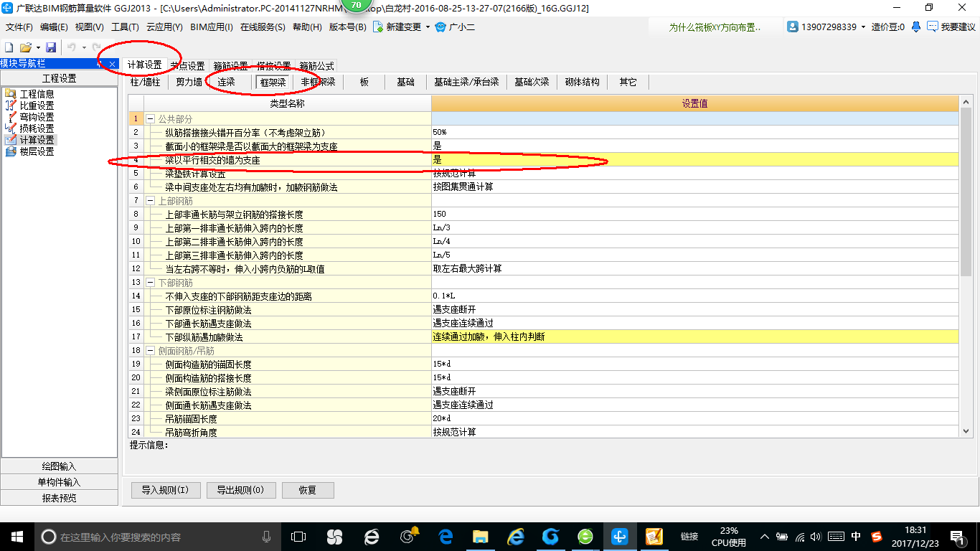Viewport: 980px width, 551px height.
Task: Click the 我要建议 feedback icon
Action: (x=932, y=27)
